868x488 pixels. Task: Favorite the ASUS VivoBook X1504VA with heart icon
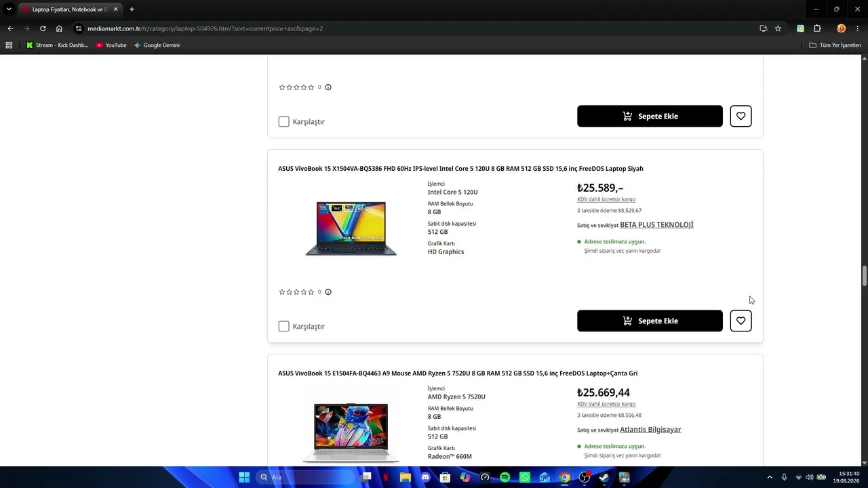point(741,321)
